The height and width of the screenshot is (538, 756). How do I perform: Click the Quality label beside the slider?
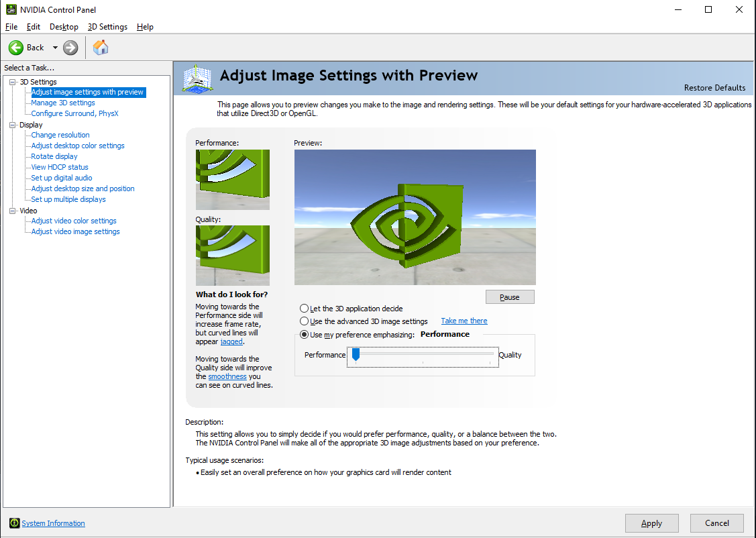(510, 355)
